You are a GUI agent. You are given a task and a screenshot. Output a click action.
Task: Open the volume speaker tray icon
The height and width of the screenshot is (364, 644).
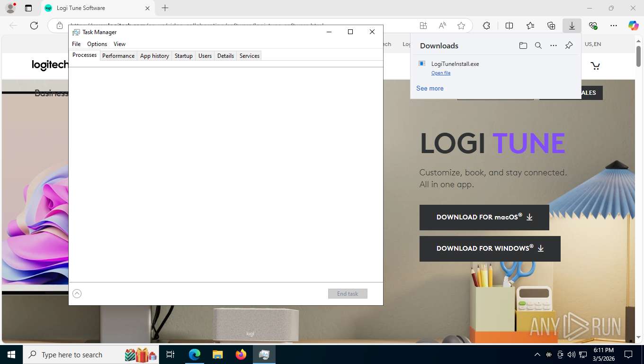pos(572,355)
